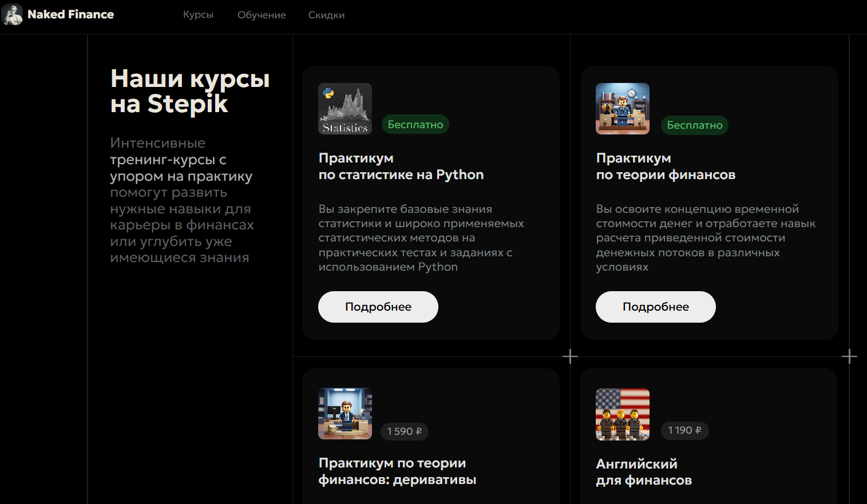867x504 pixels.
Task: Click the Statistics Python course image
Action: [345, 109]
